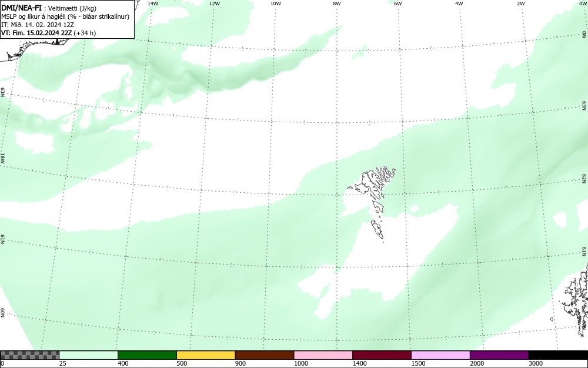Click the legend value 1400
588x368 pixels.
[359, 363]
